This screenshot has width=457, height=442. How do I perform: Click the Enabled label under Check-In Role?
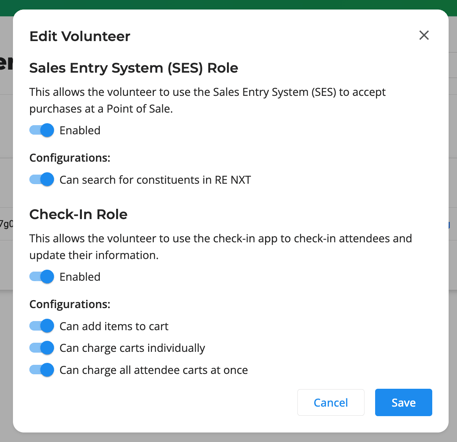(x=80, y=277)
